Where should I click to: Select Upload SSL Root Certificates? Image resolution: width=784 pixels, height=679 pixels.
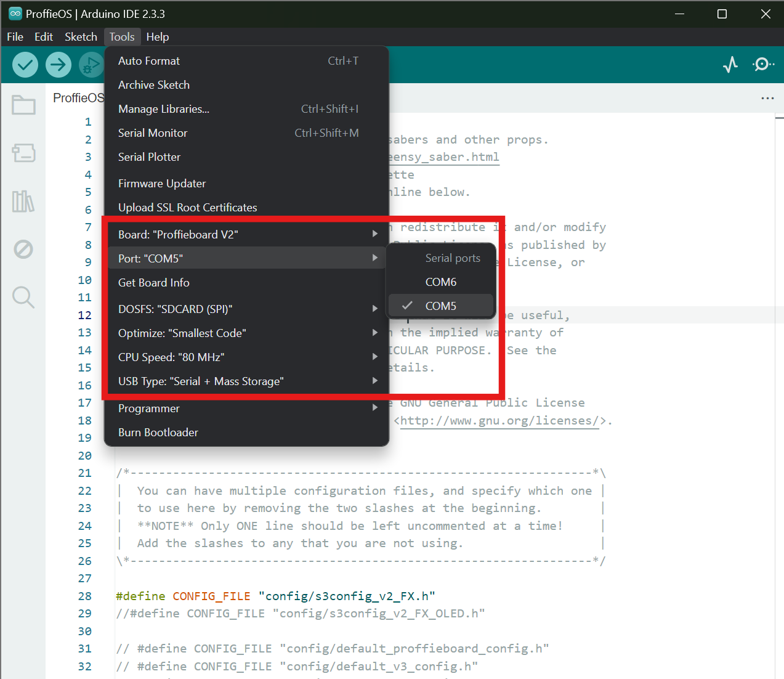tap(246, 208)
